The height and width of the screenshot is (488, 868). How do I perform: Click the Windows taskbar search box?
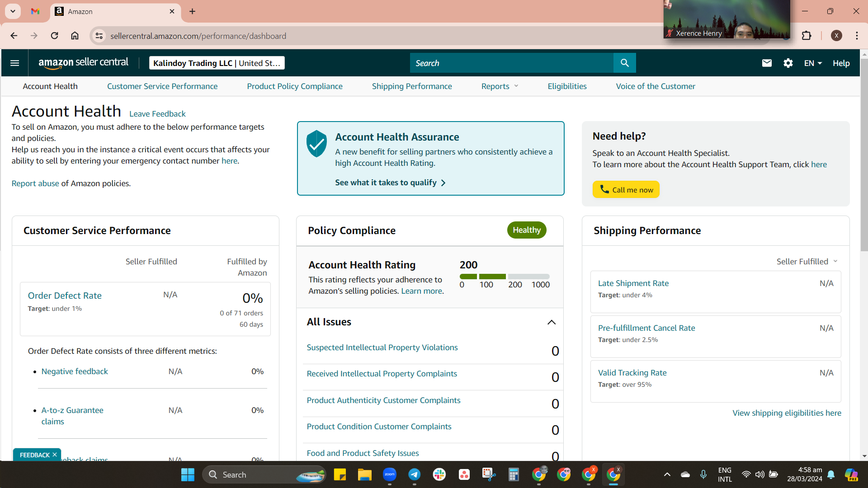264,474
